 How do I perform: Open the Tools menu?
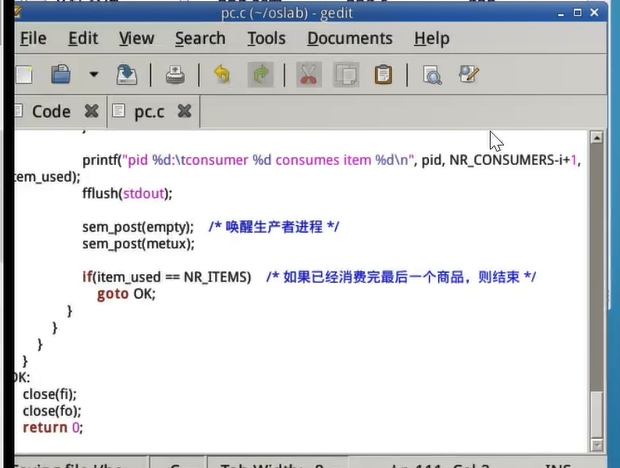point(267,38)
